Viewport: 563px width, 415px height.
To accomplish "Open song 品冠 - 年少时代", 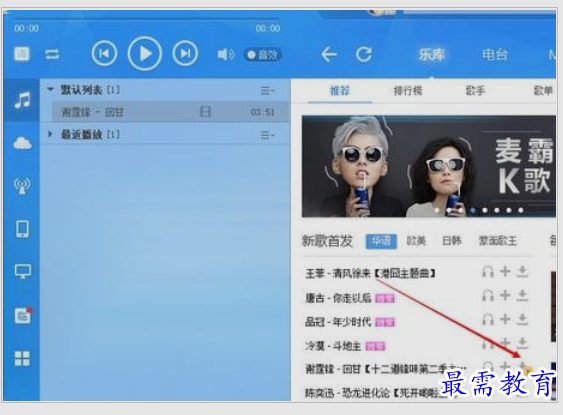I will point(338,322).
